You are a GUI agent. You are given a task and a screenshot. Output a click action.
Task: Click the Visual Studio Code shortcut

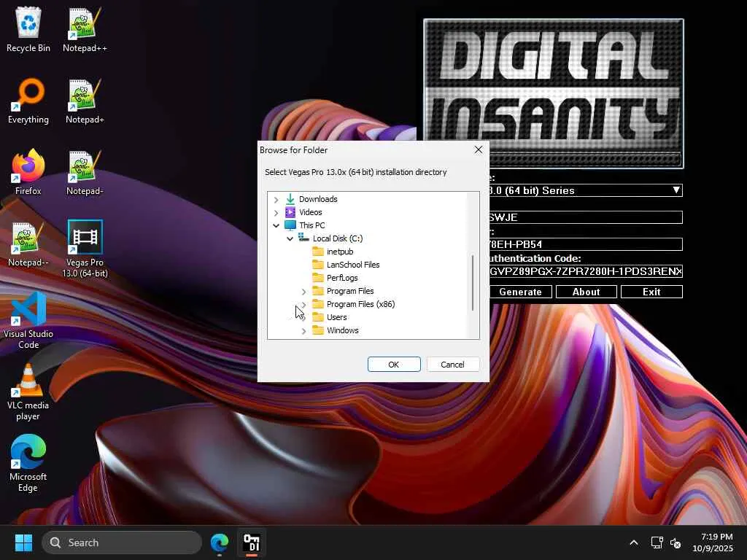(x=28, y=319)
